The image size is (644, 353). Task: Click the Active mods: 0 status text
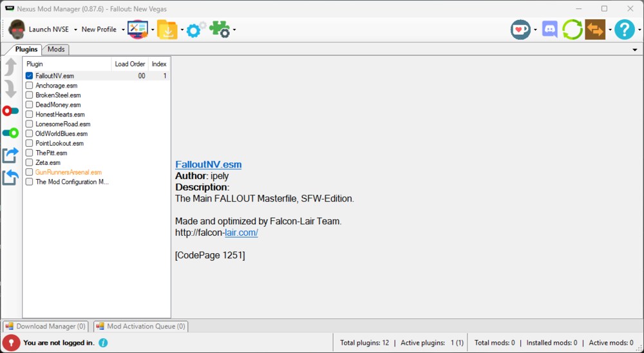point(611,343)
